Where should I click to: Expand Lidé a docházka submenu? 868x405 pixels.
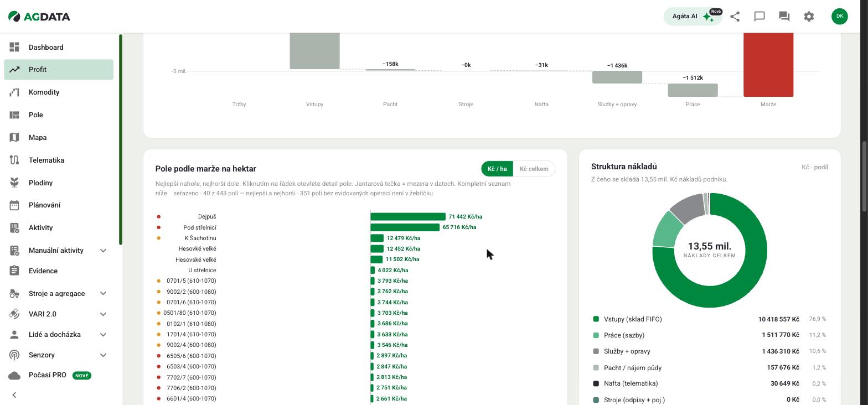point(103,335)
